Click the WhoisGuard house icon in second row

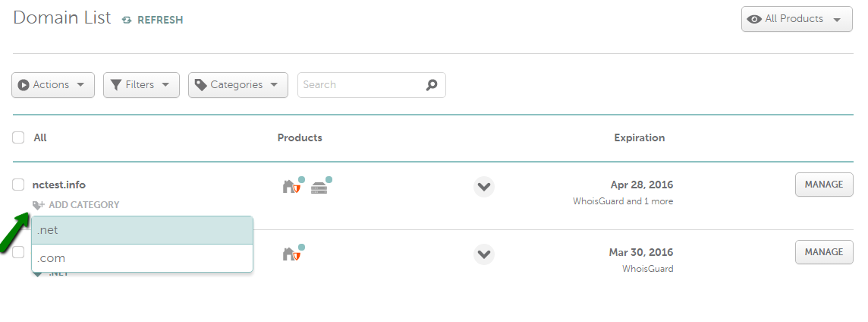(x=291, y=254)
